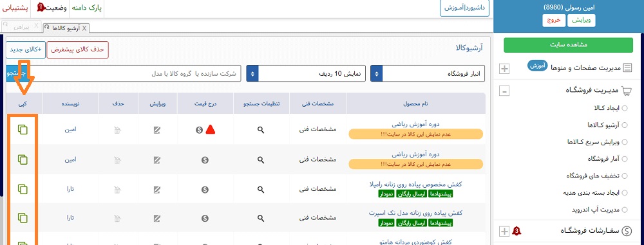Click the red notification bell beside سفارشات فروشگاه
Viewport: 644px width, 245px height.
[x=516, y=231]
